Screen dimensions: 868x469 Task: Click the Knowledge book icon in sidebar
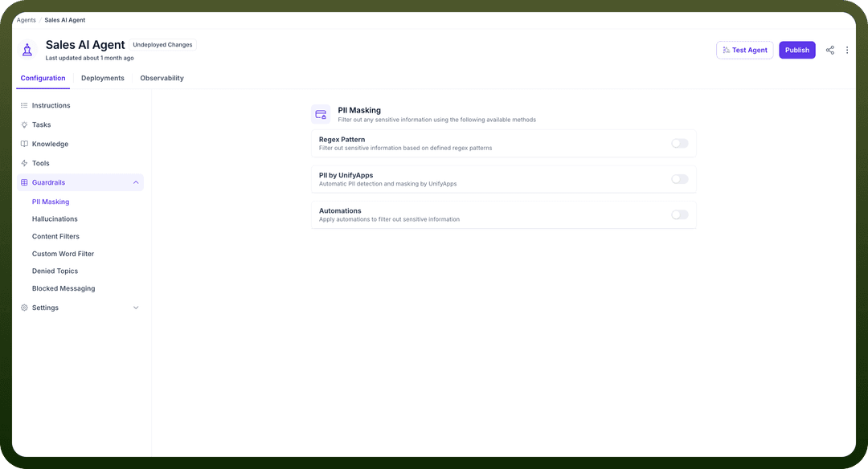coord(24,144)
